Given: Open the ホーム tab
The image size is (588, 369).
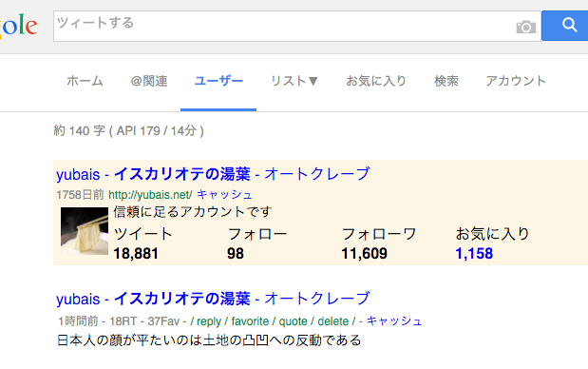Looking at the screenshot, I should [85, 81].
